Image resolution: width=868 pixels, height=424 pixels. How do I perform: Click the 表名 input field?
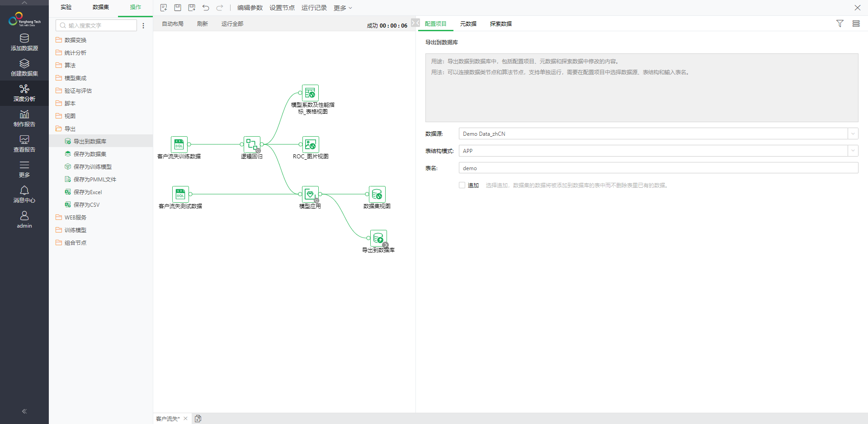click(658, 168)
